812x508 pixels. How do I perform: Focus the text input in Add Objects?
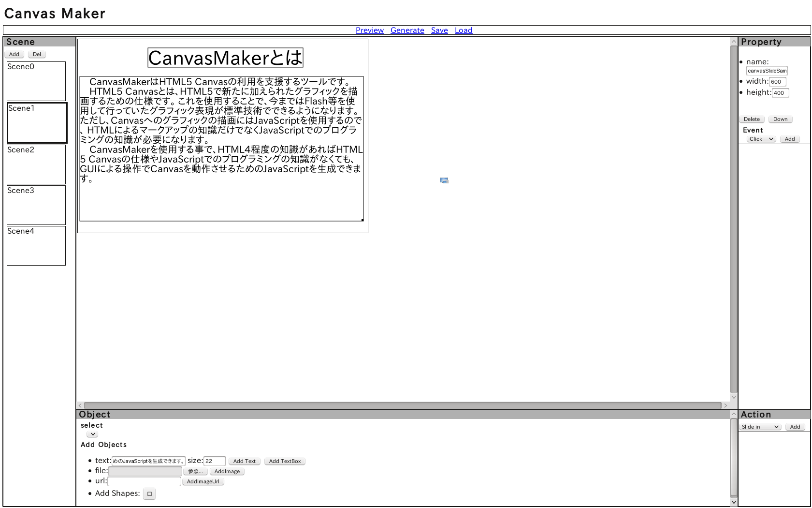pyautogui.click(x=148, y=461)
